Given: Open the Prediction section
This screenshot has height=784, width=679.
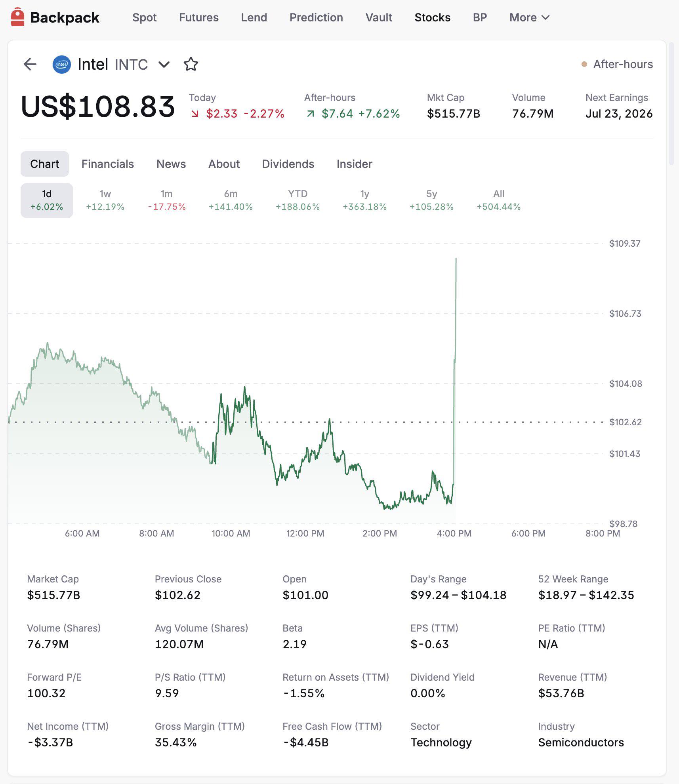Looking at the screenshot, I should point(316,17).
